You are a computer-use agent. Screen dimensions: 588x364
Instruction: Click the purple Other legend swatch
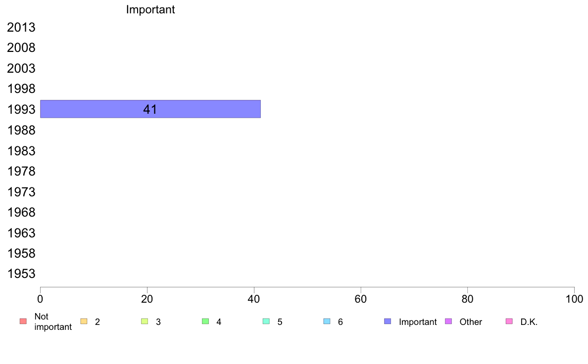[x=448, y=321]
